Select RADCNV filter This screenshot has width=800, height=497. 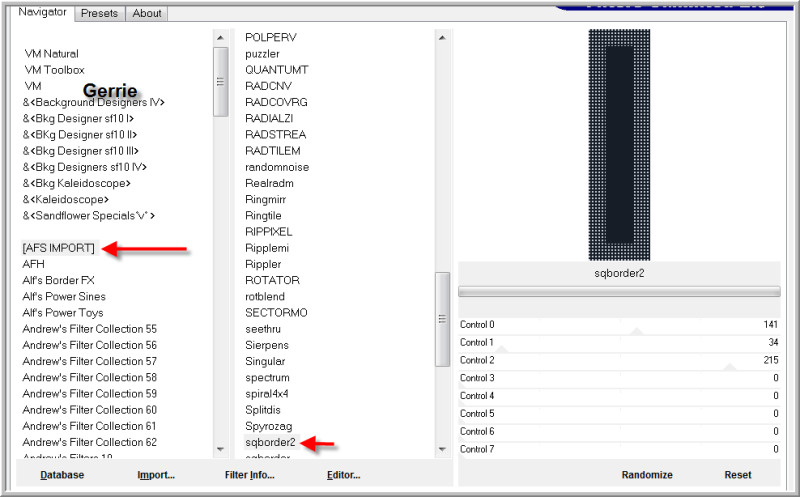[268, 86]
